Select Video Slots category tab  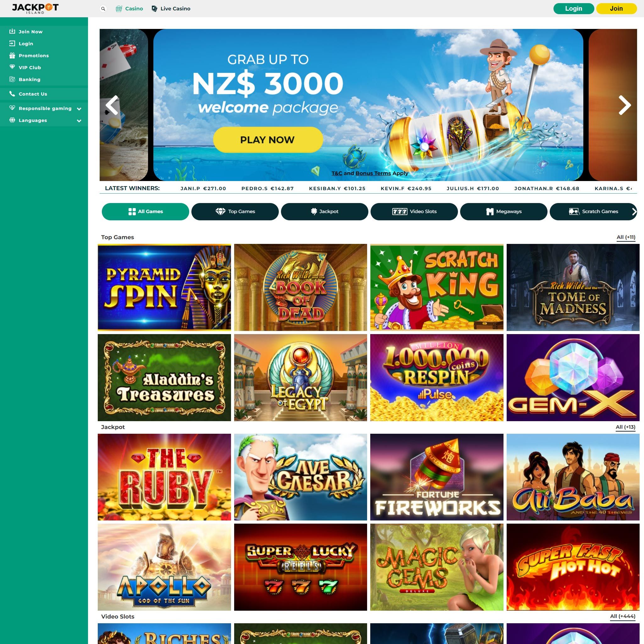[414, 212]
